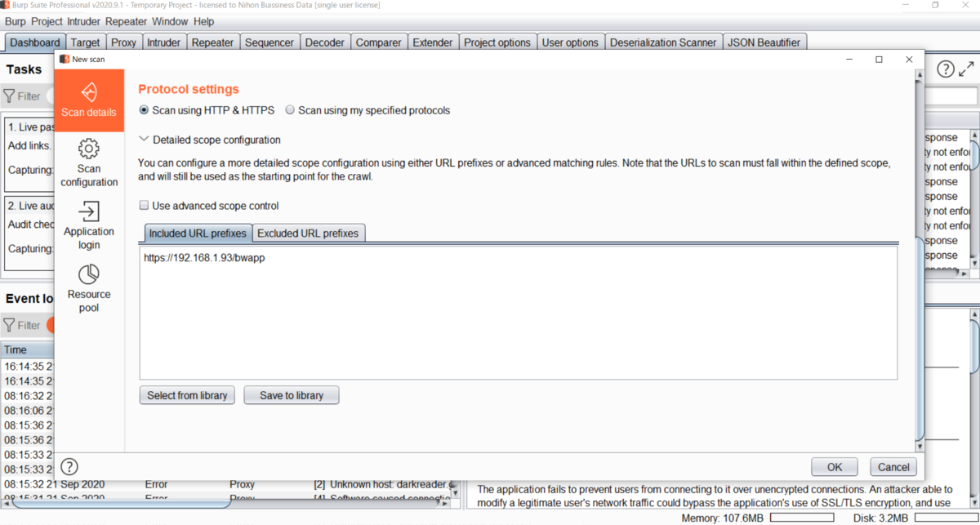
Task: Switch to Included URL prefixes tab
Action: [x=198, y=234]
